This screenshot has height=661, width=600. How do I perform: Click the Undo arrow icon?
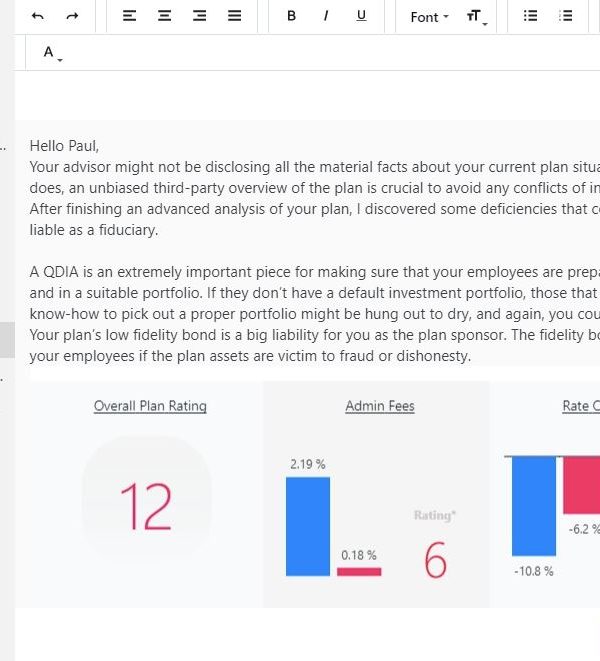coord(38,16)
